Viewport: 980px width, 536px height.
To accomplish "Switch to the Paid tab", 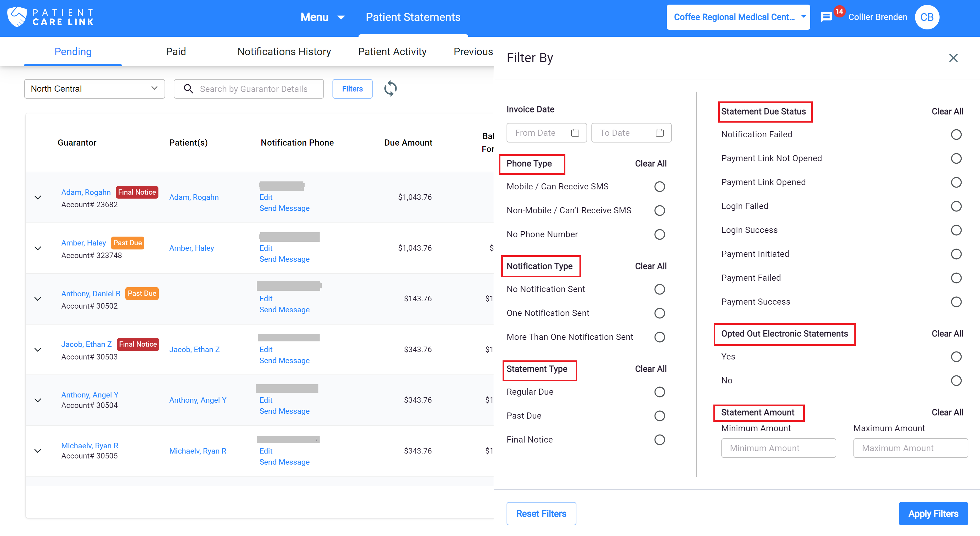I will point(176,52).
